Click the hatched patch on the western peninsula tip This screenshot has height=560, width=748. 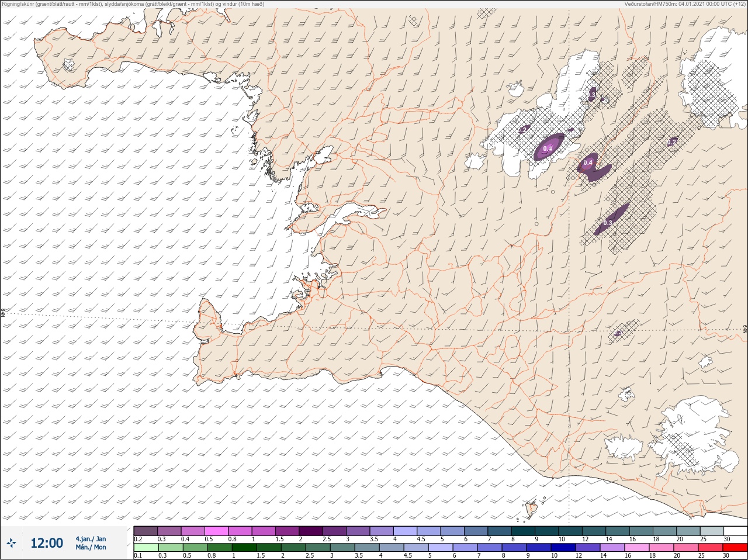click(x=68, y=65)
